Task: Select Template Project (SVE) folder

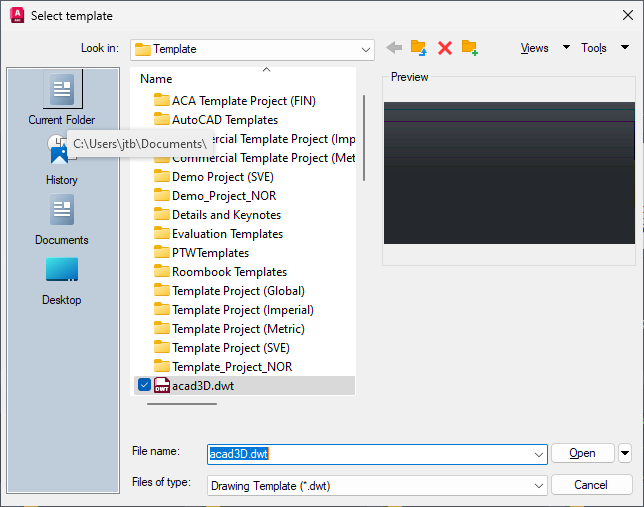Action: tap(222, 348)
